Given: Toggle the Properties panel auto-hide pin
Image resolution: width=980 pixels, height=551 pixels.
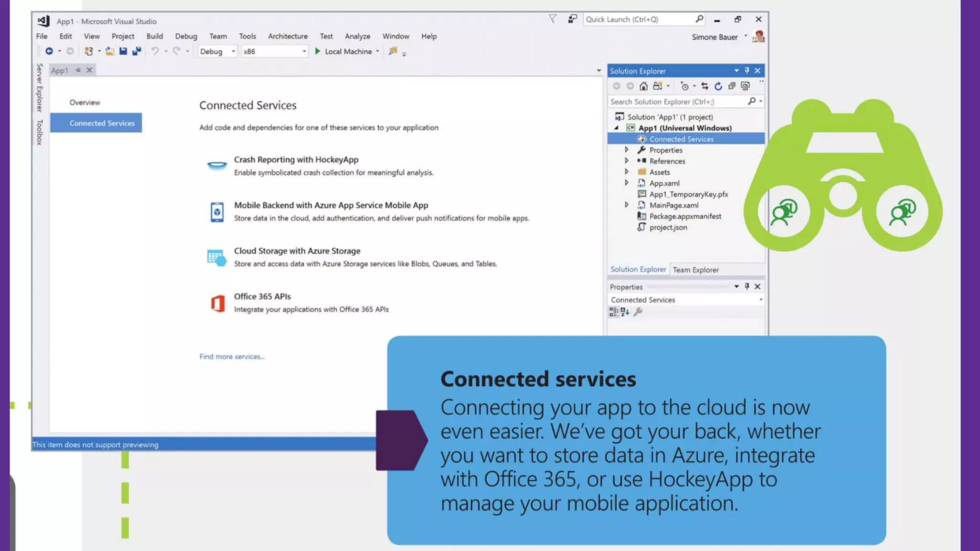Looking at the screenshot, I should [747, 287].
